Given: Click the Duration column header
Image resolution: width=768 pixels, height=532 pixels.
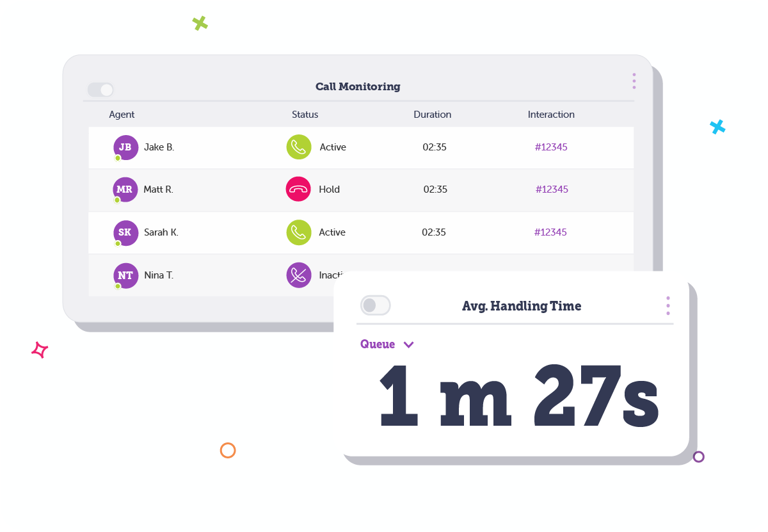Looking at the screenshot, I should pos(432,115).
